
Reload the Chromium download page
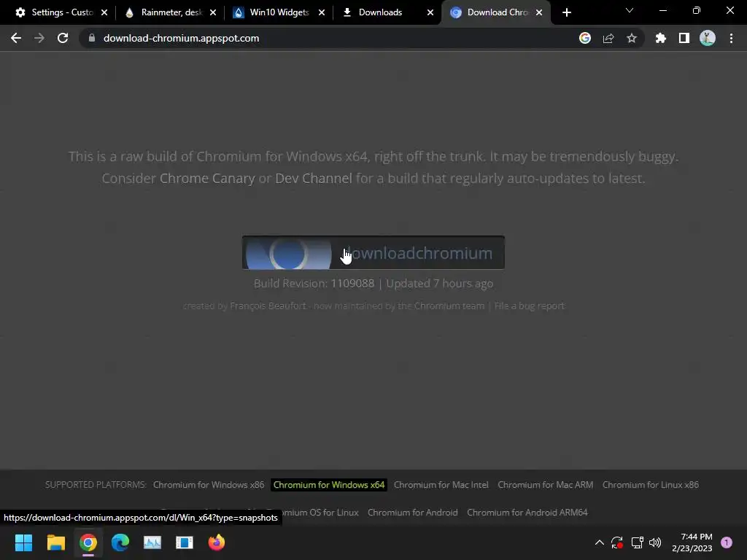63,38
